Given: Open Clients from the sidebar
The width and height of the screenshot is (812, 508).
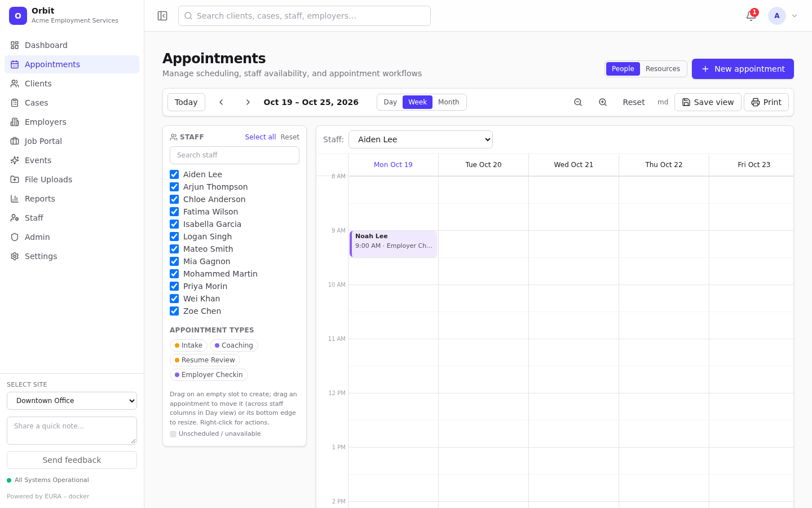Looking at the screenshot, I should click(x=72, y=84).
